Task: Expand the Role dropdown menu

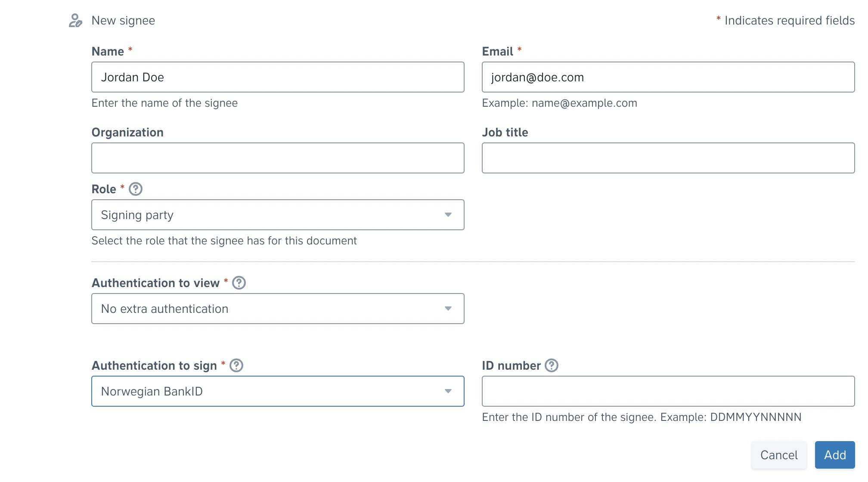Action: [277, 215]
